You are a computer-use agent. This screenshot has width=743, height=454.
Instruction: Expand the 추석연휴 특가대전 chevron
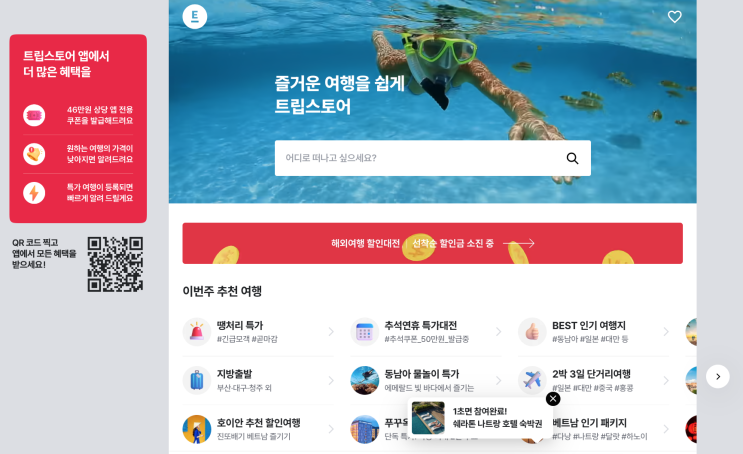(498, 332)
